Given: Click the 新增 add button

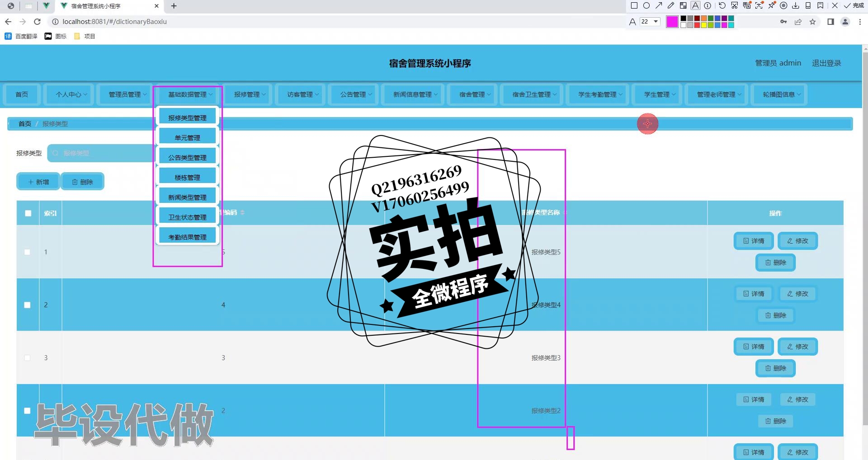Looking at the screenshot, I should [38, 182].
